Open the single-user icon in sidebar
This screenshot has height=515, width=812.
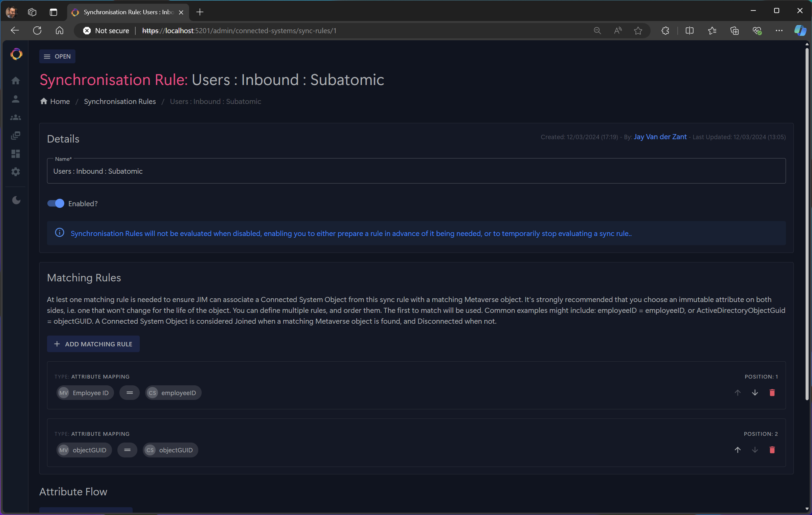[16, 99]
